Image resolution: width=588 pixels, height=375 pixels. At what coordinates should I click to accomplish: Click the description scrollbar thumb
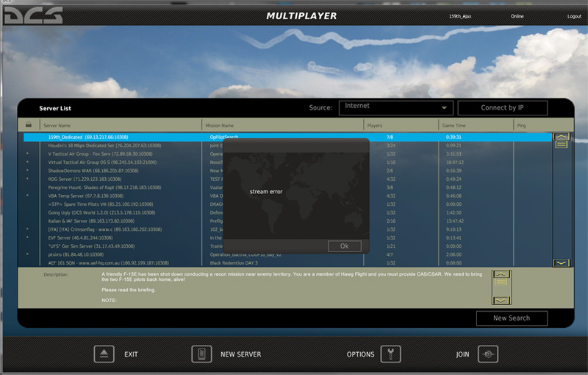501,282
